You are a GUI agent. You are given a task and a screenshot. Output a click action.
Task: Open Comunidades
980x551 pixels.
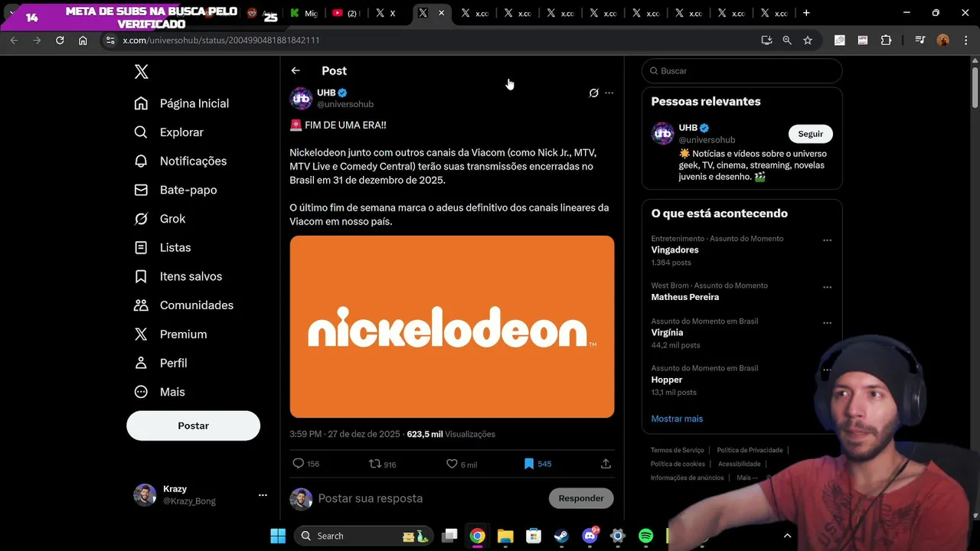(x=184, y=305)
